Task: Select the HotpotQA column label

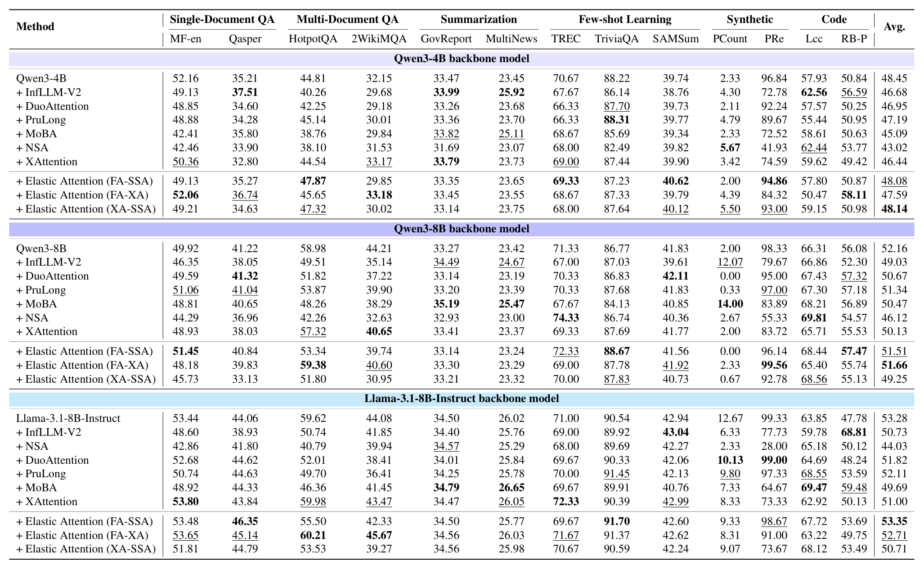Action: point(313,39)
